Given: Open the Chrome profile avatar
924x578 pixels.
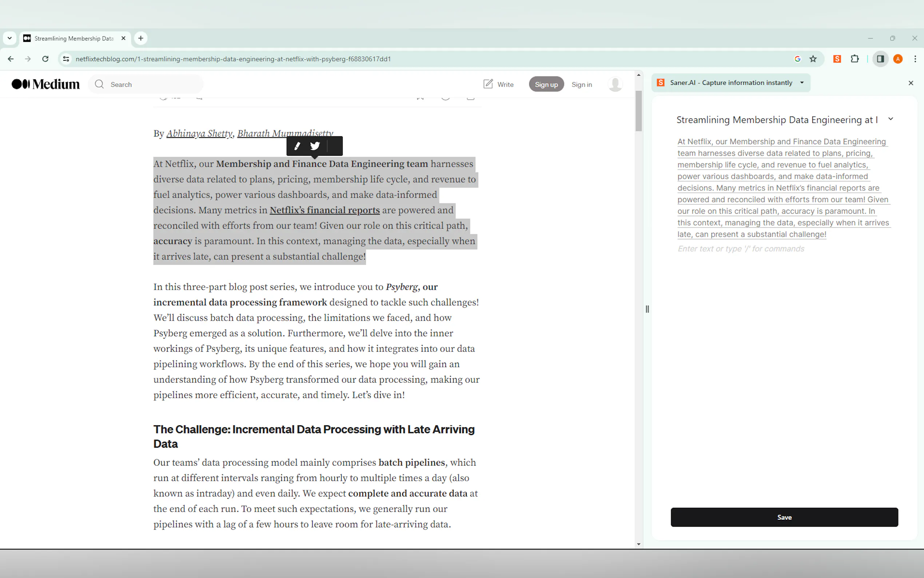Looking at the screenshot, I should [x=898, y=59].
